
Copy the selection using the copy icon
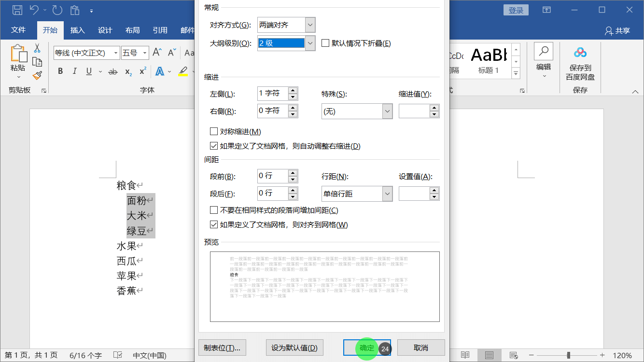(37, 62)
